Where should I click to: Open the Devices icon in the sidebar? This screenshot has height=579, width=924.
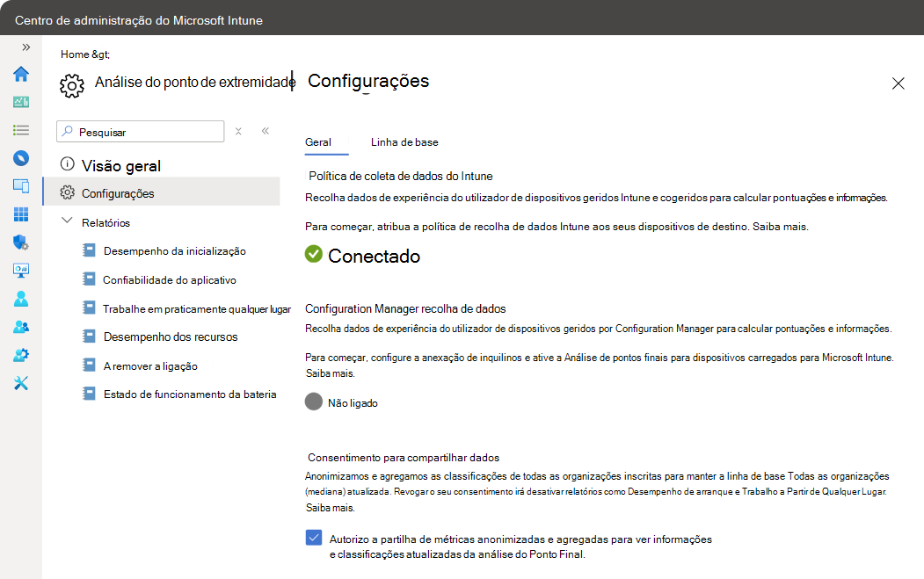pyautogui.click(x=21, y=186)
